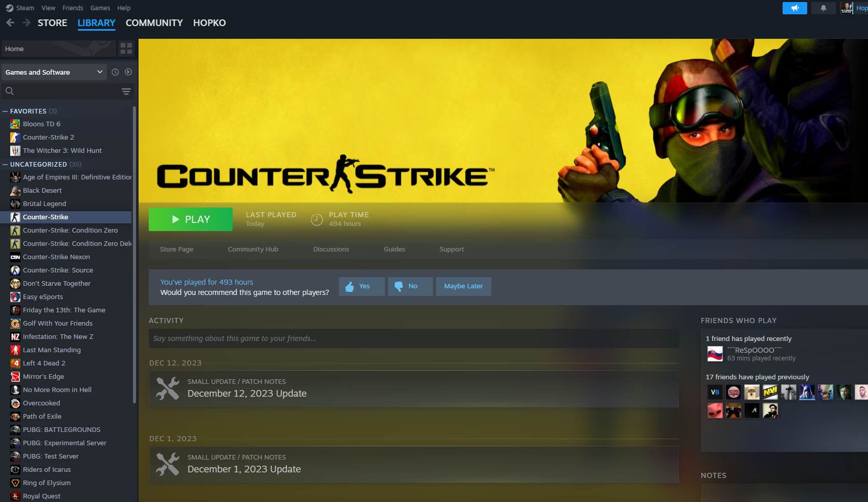Open the Games menu
This screenshot has height=502, width=868.
click(100, 8)
